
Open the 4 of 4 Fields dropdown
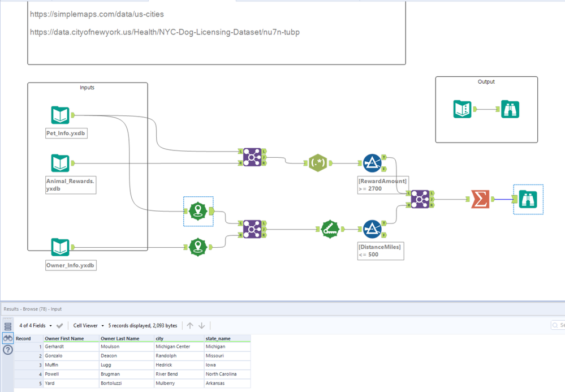(35, 325)
